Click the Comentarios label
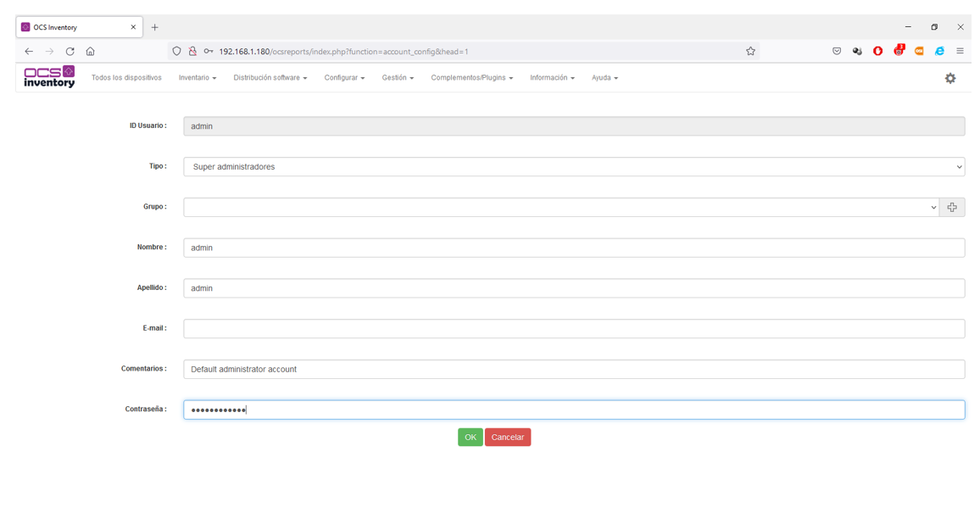The width and height of the screenshot is (980, 513). tap(144, 369)
